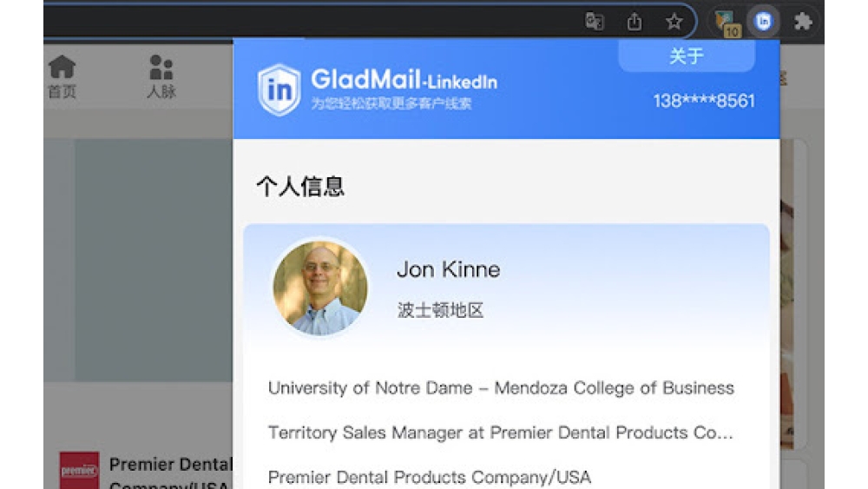This screenshot has height=489, width=868.
Task: Click the 波士顿地区 location text
Action: (440, 309)
